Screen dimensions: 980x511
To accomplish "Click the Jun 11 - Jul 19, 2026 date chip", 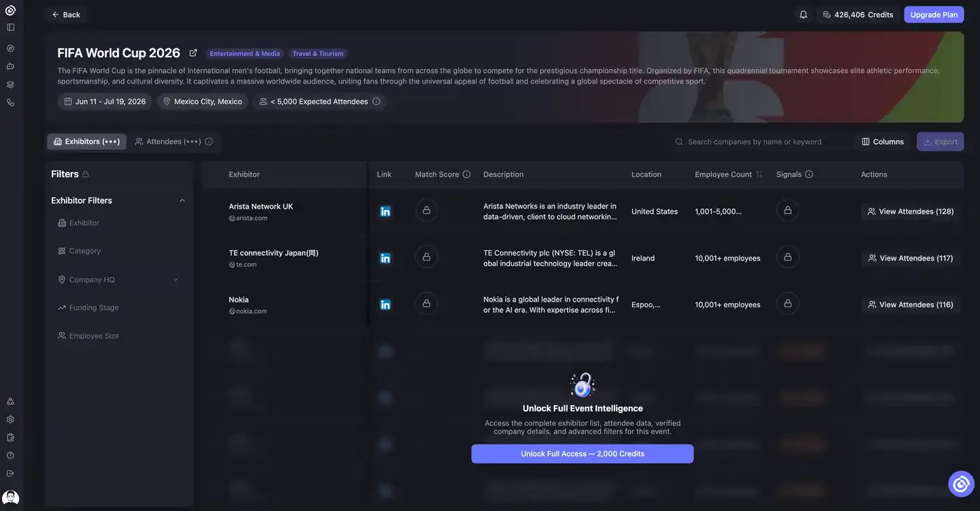I will point(105,101).
